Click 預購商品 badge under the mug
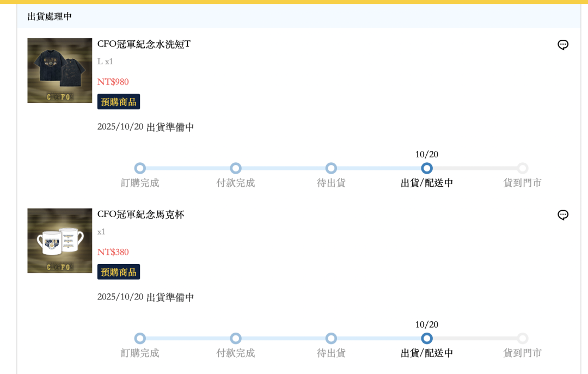 click(x=119, y=272)
